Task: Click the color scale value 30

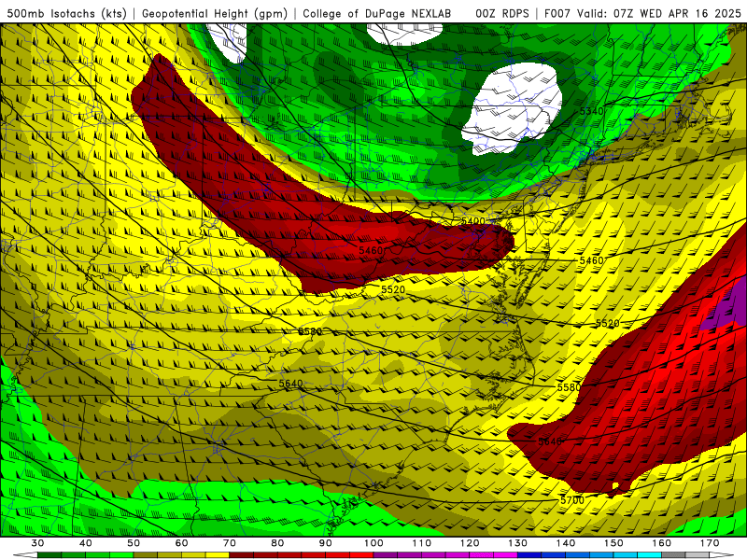Action: (37, 543)
